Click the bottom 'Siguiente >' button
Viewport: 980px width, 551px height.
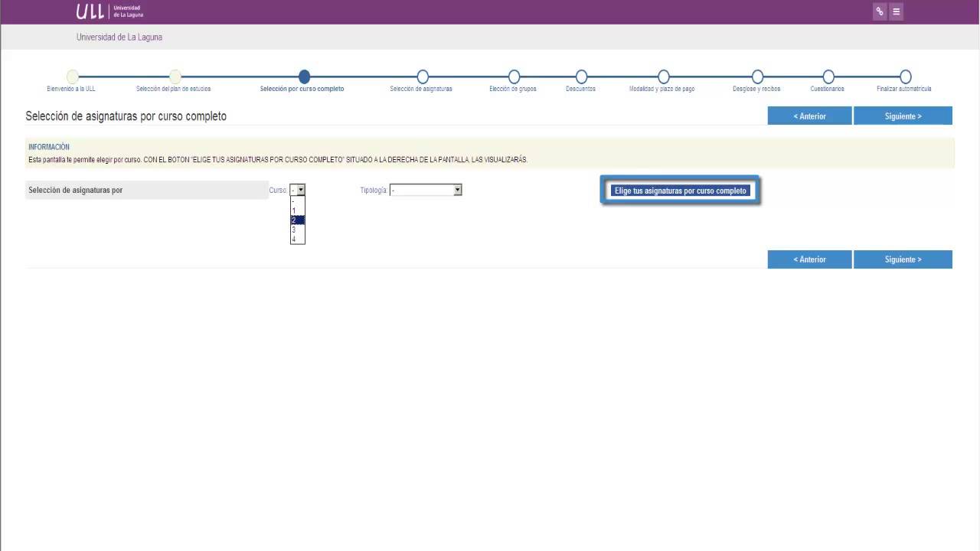pyautogui.click(x=903, y=259)
